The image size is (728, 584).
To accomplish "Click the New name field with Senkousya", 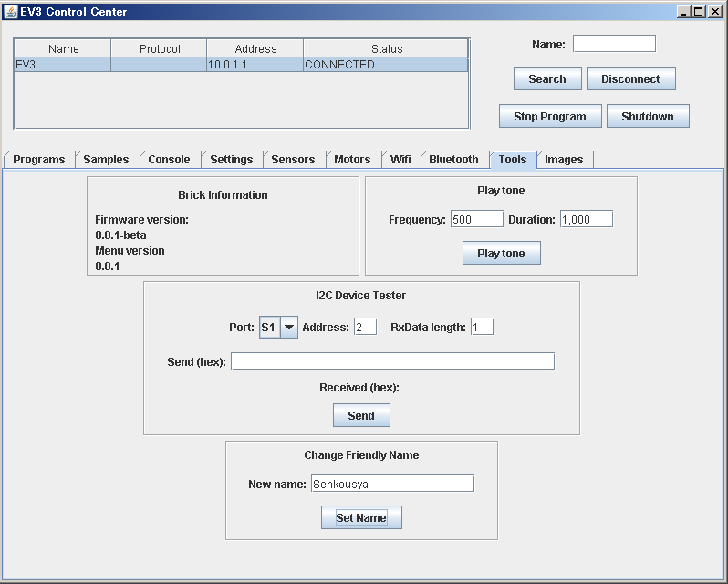I will coord(393,484).
